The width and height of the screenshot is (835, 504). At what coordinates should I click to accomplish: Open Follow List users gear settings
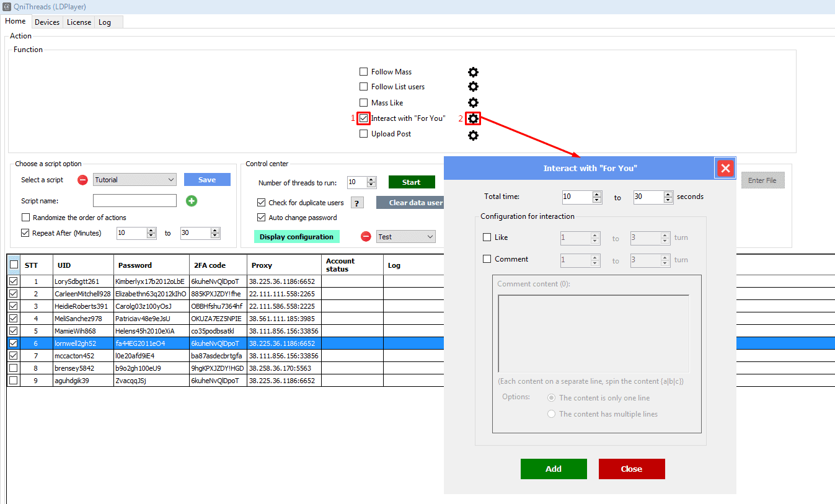point(473,87)
